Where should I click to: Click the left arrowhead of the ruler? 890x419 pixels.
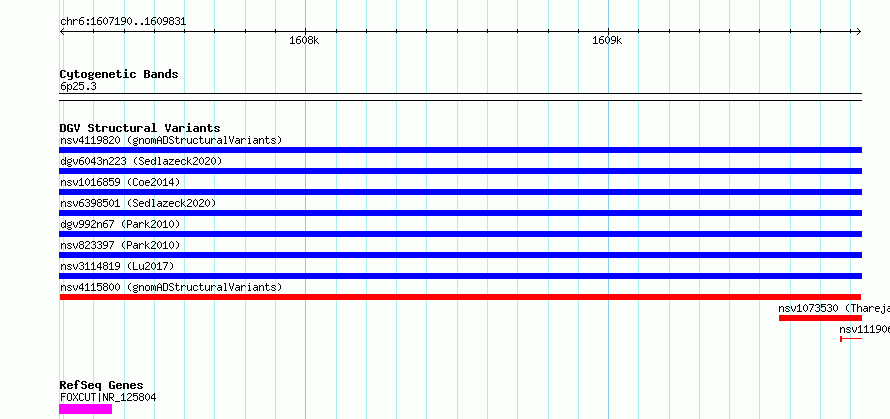(x=62, y=31)
